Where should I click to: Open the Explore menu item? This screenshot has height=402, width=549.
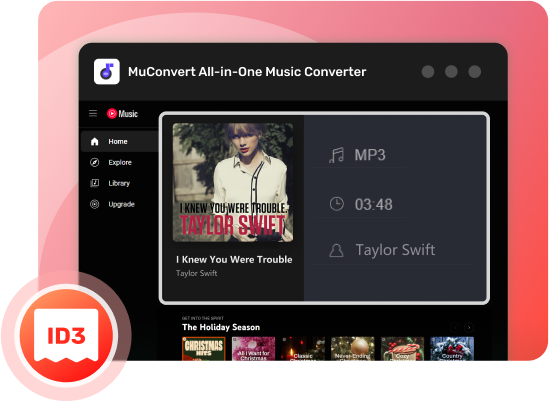[120, 162]
